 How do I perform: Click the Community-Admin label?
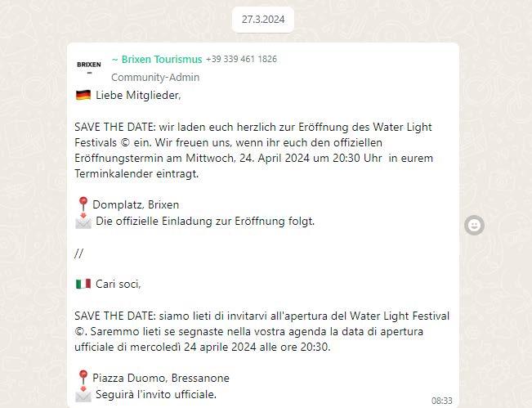point(155,78)
